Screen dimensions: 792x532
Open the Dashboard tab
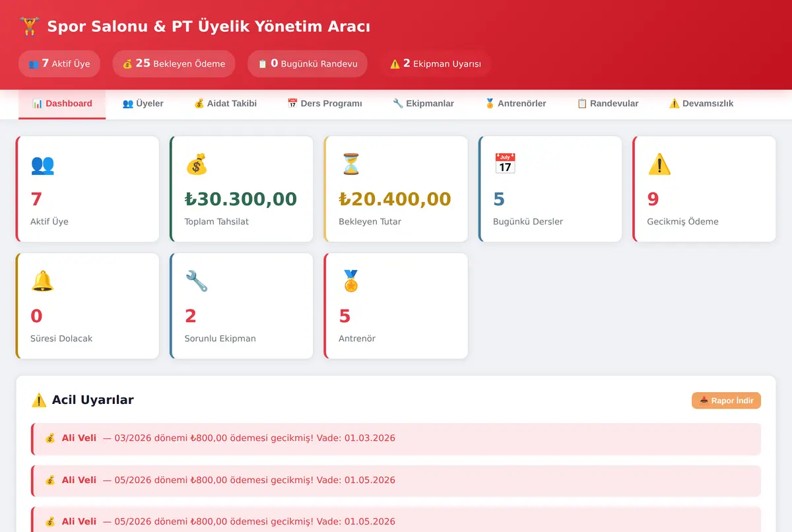click(62, 104)
